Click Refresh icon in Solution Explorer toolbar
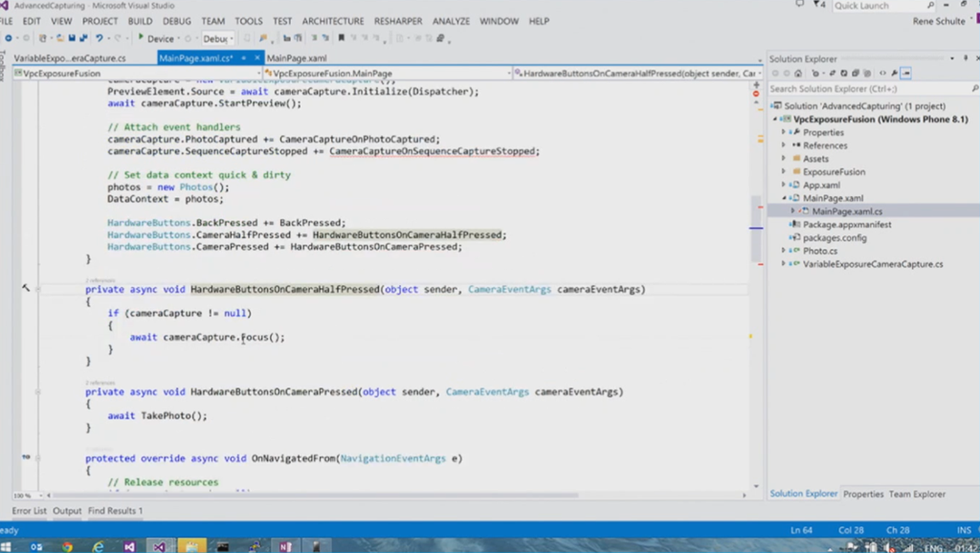Image resolution: width=980 pixels, height=553 pixels. pyautogui.click(x=844, y=73)
